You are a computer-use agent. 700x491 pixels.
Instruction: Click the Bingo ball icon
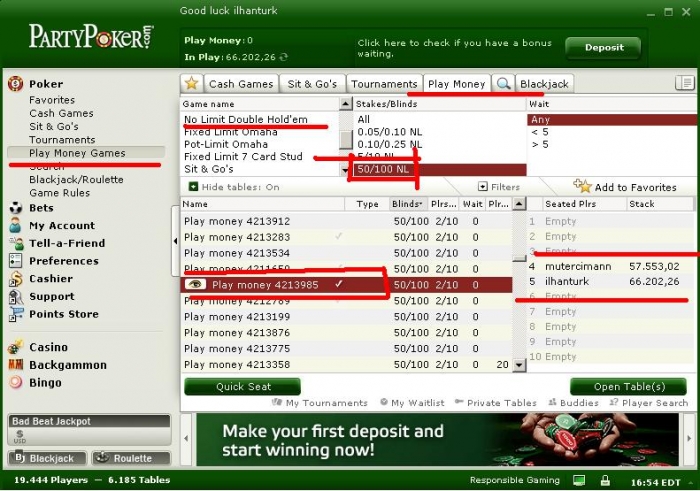pos(16,383)
